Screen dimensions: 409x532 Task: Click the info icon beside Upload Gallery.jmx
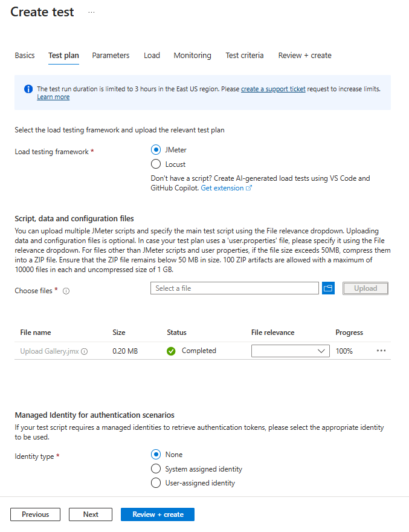pos(85,351)
